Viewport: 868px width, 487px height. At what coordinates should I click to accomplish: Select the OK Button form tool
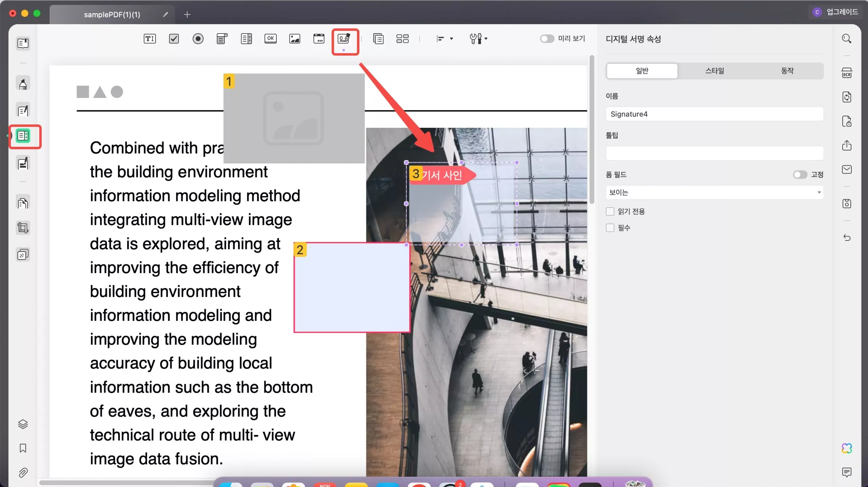point(271,39)
